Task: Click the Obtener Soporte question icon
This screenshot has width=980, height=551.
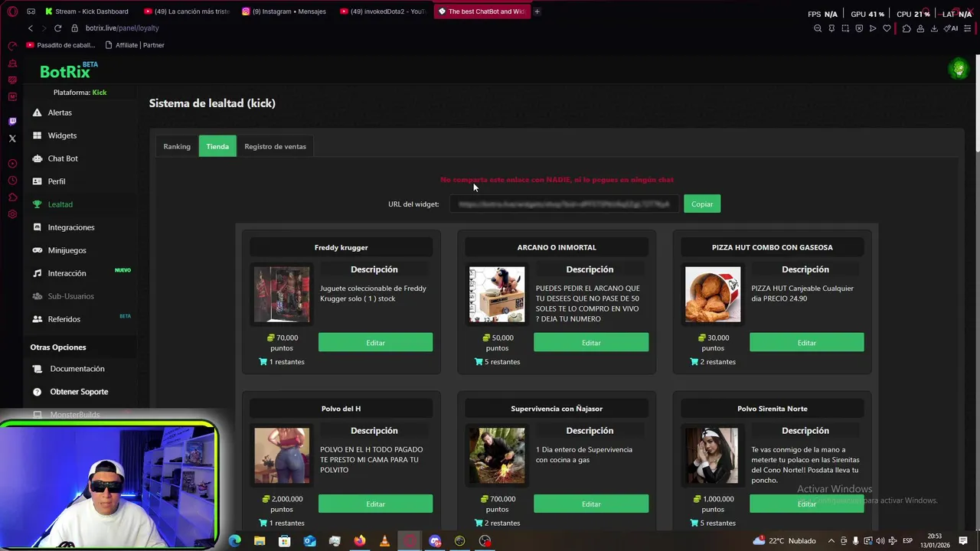Action: [x=37, y=392]
